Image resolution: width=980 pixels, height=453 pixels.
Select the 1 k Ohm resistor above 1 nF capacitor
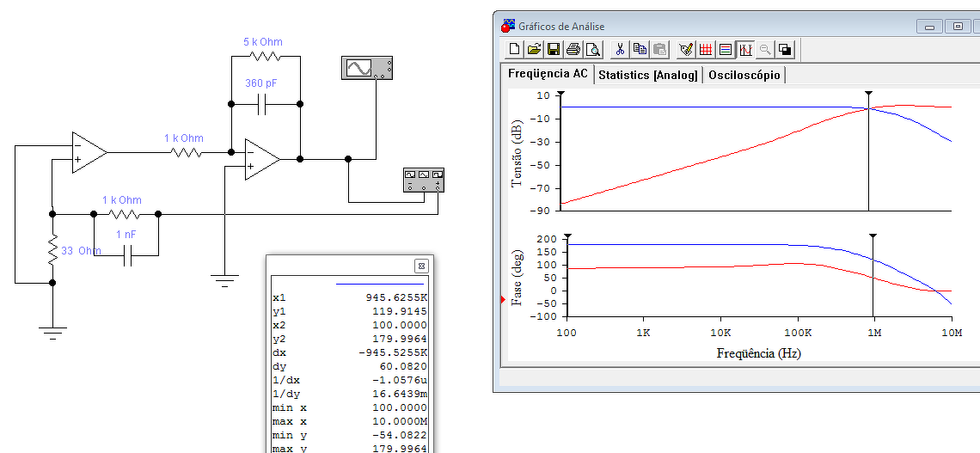pyautogui.click(x=125, y=214)
